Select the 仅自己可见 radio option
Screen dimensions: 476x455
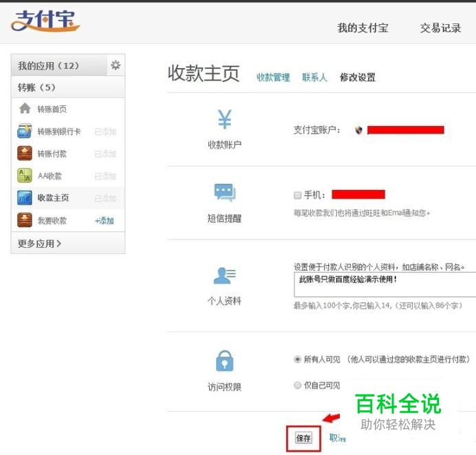tap(297, 385)
